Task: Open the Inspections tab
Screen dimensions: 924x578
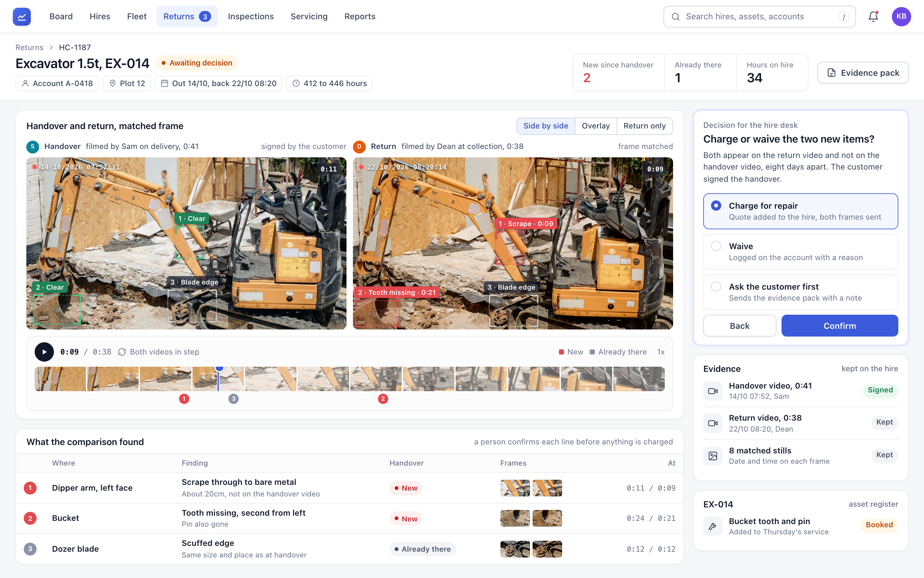Action: coord(251,16)
